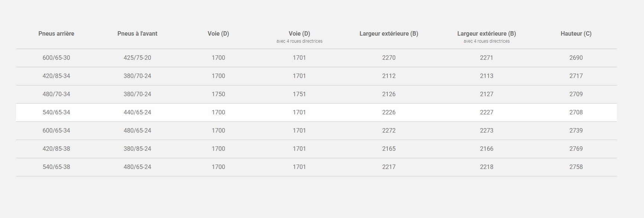Click the Hauteur (C) column header
Image resolution: width=644 pixels, height=218 pixels.
576,34
